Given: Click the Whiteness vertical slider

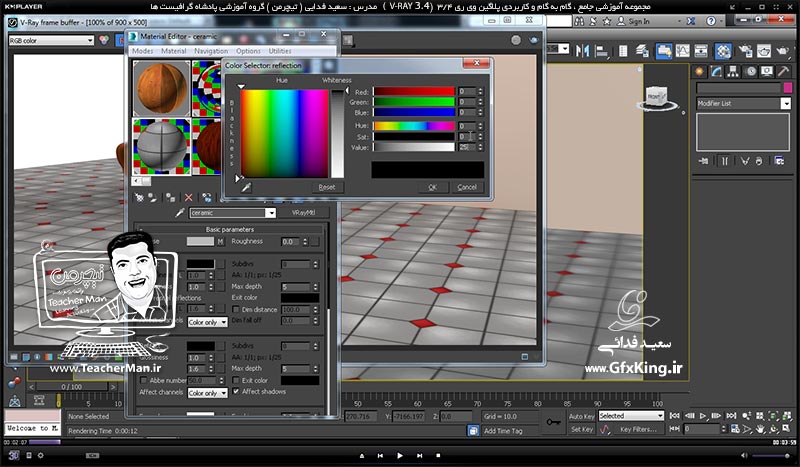Looking at the screenshot, I should coord(337,134).
